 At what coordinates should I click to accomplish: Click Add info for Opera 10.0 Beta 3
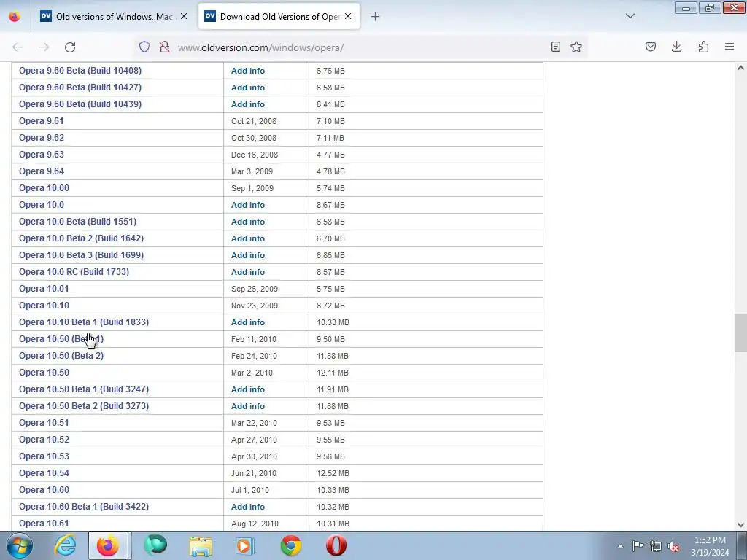coord(248,254)
